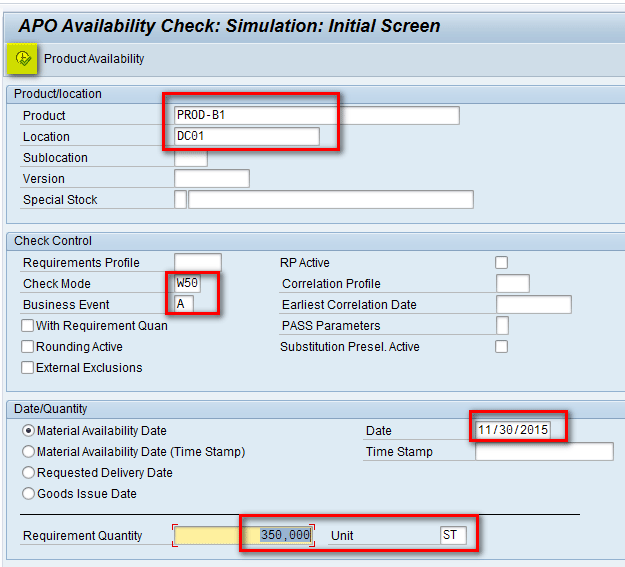This screenshot has height=567, width=625.
Task: Enable the RP Active checkbox
Action: [x=502, y=263]
